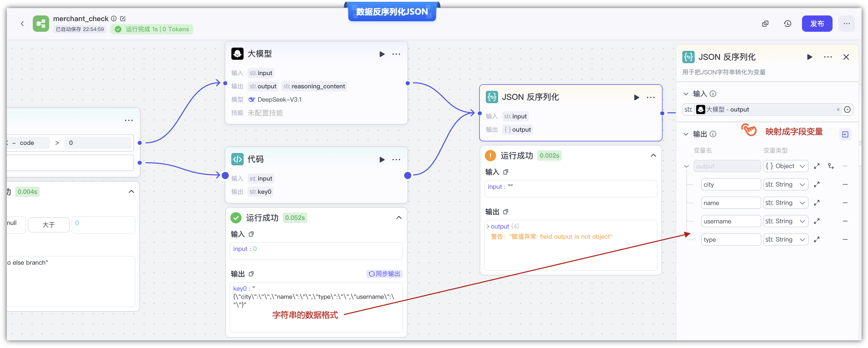Click the variable picker icon beside 大模型 - output
The image size is (868, 348).
[847, 110]
